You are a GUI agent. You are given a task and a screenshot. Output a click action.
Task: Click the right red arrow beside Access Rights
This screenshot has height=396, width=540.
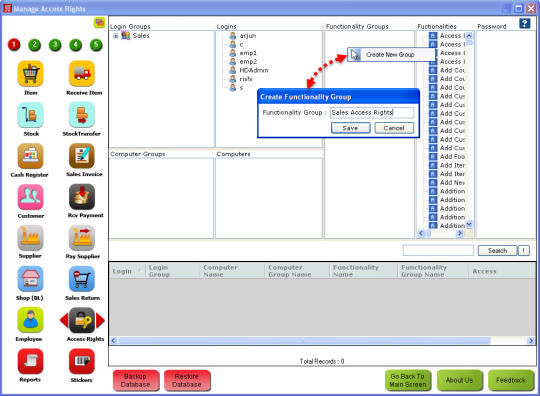pos(100,320)
